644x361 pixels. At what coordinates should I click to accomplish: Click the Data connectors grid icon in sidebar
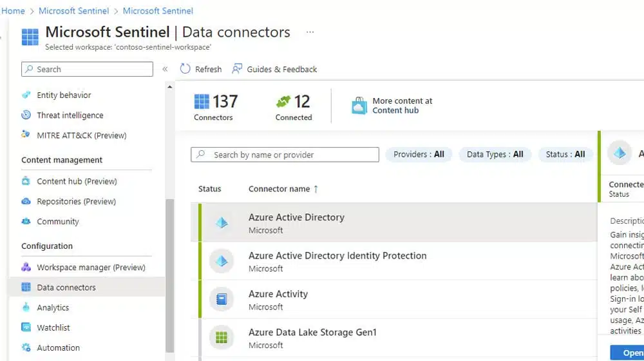click(26, 287)
